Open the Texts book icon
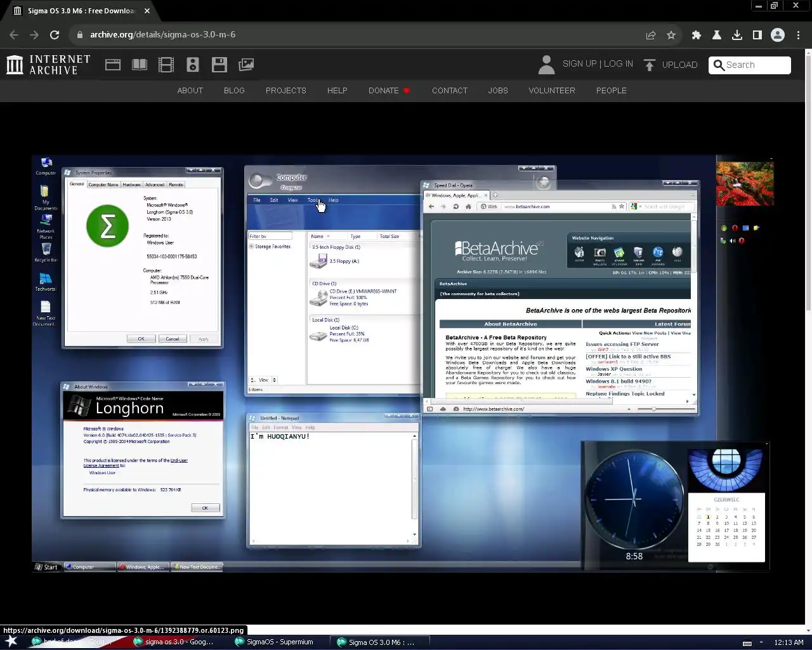This screenshot has height=650, width=812. coord(140,65)
